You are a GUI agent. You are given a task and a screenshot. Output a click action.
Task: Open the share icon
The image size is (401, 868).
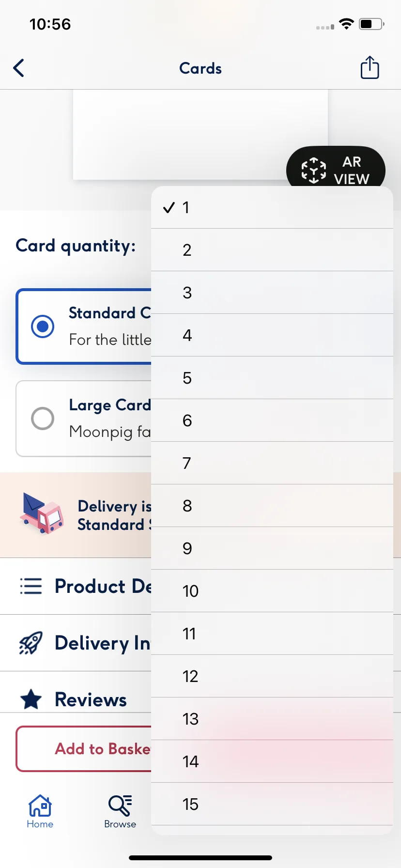coord(370,67)
